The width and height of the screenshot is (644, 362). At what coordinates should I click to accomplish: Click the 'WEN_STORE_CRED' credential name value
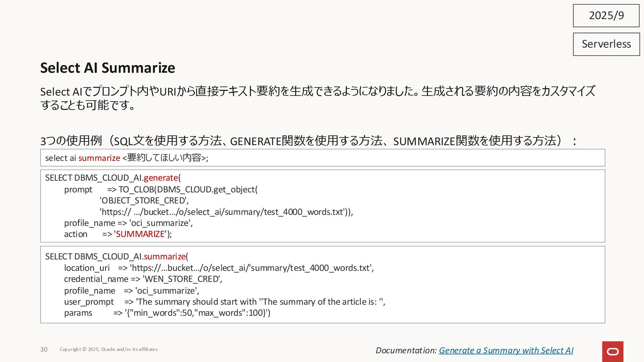[182, 279]
